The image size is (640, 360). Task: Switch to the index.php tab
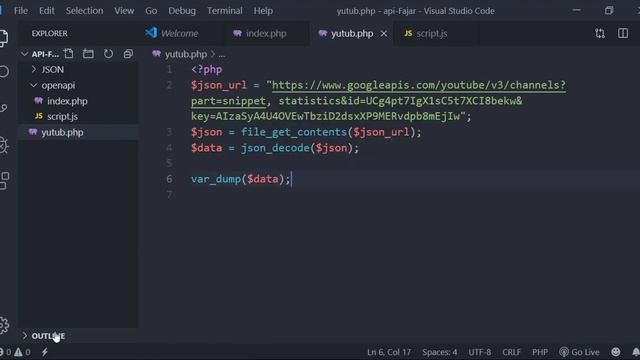coord(266,33)
